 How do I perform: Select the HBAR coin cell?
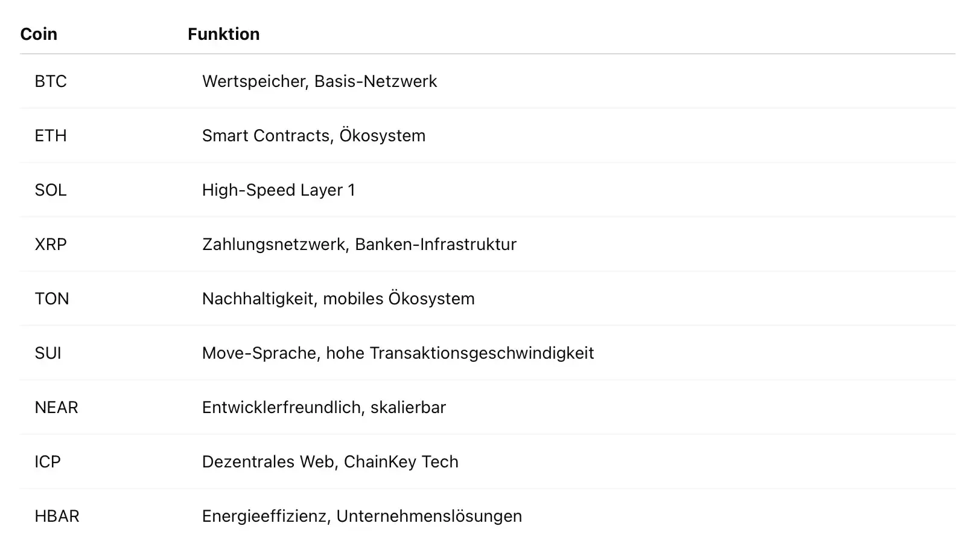57,516
